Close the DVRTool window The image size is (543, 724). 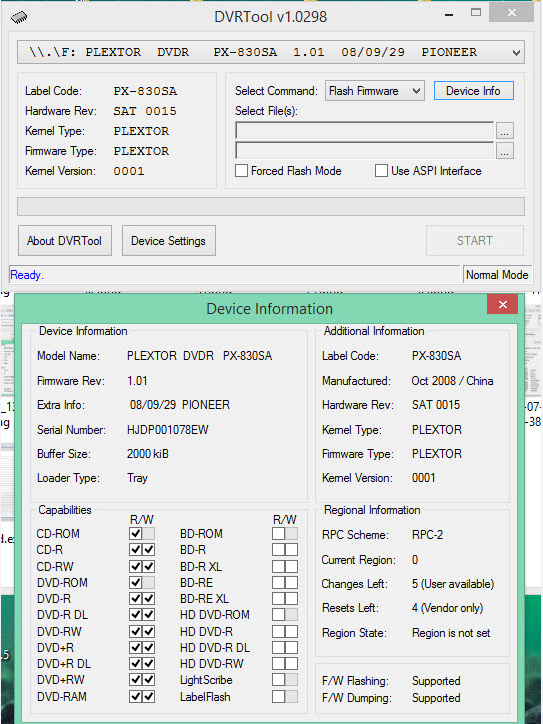coord(512,13)
